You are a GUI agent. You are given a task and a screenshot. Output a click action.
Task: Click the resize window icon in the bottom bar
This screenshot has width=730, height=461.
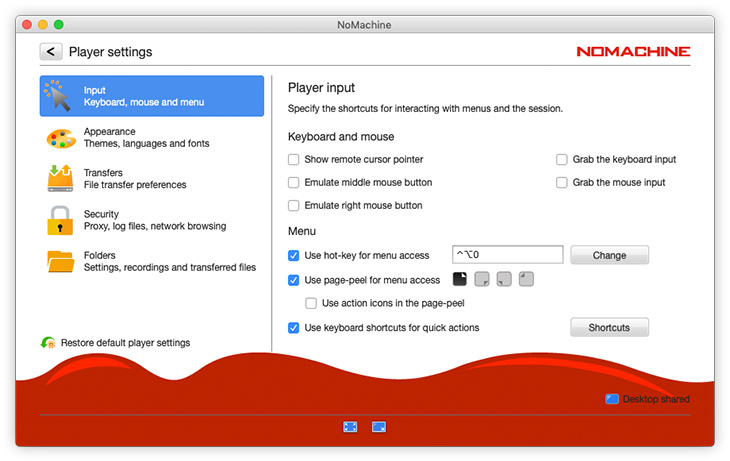[x=379, y=426]
